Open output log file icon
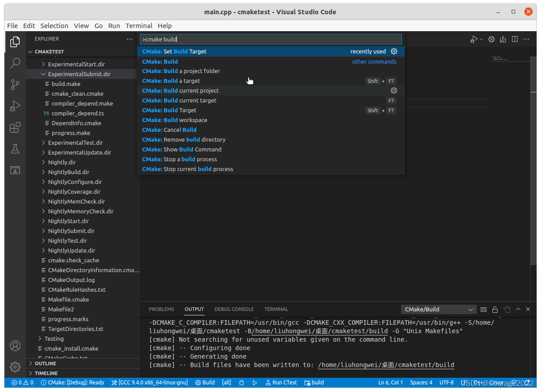 click(507, 309)
